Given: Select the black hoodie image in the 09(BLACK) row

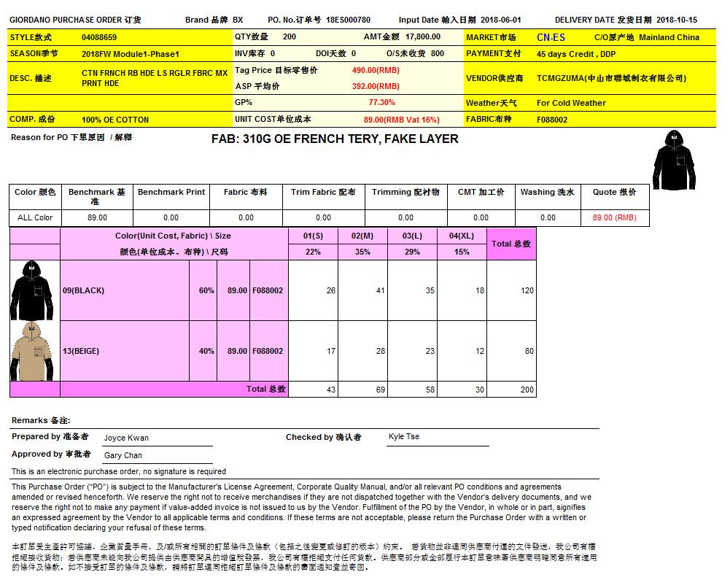Looking at the screenshot, I should click(x=32, y=290).
